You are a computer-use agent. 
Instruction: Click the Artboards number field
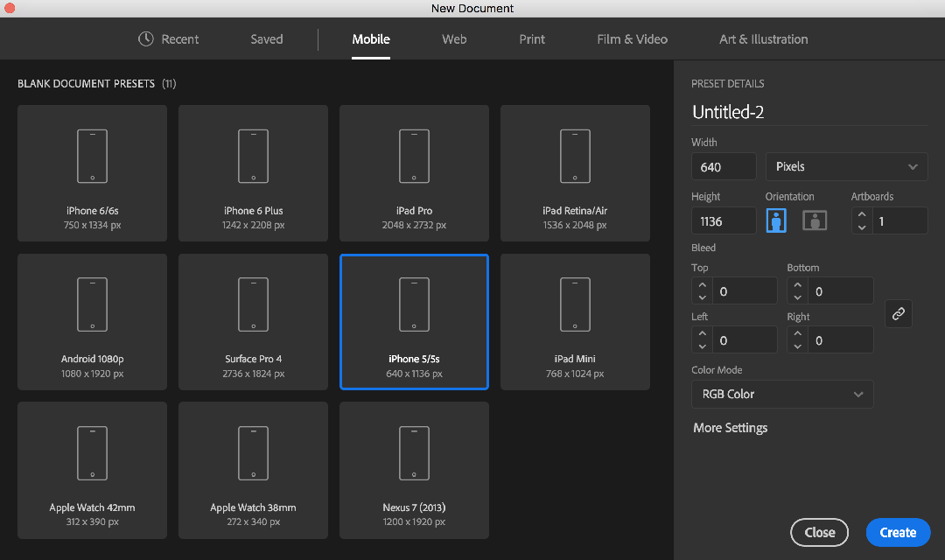click(x=899, y=220)
